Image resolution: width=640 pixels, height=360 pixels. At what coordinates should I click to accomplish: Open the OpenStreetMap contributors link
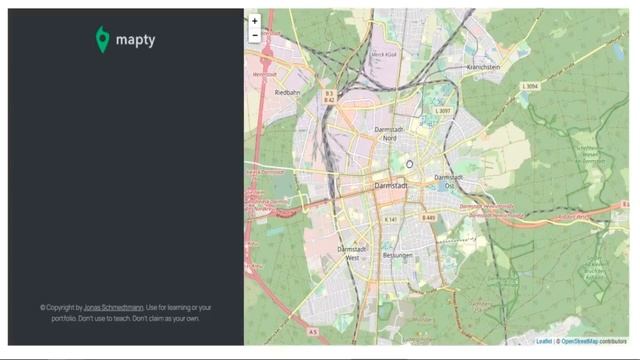[579, 341]
